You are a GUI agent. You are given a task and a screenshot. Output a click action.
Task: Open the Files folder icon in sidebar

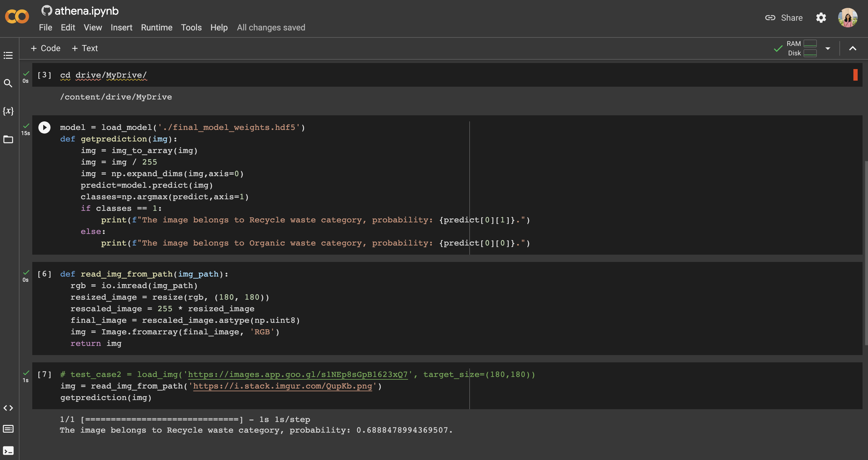pyautogui.click(x=8, y=139)
